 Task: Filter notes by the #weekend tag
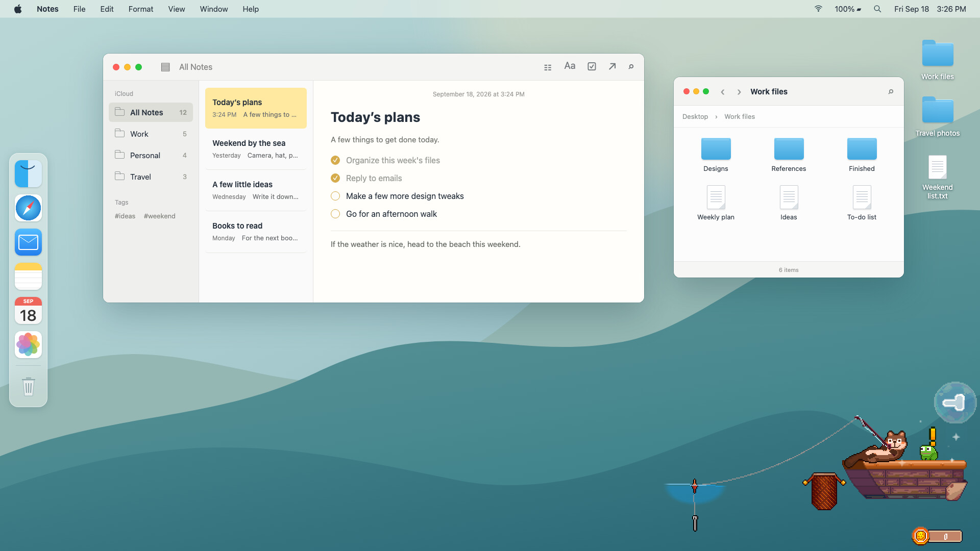(159, 216)
